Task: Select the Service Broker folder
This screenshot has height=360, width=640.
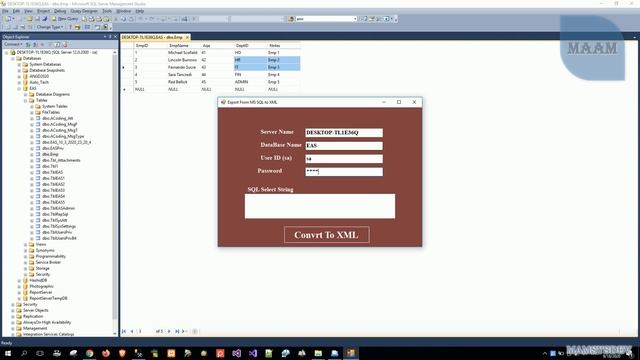Action: [48, 262]
